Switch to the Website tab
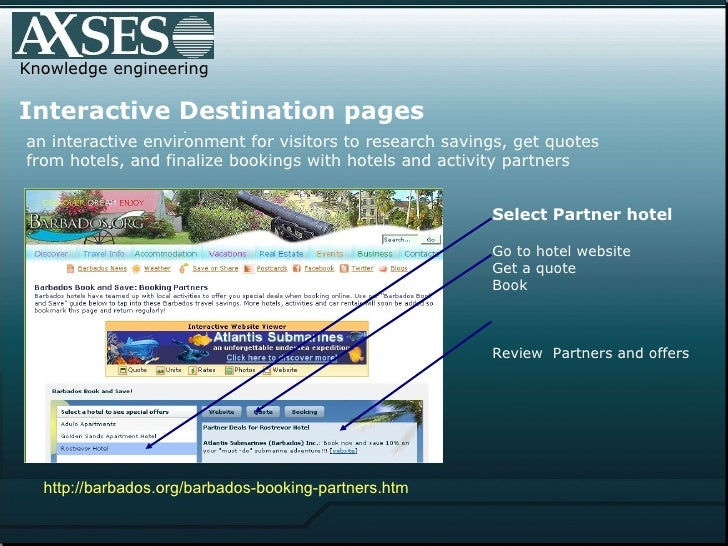Viewport: 728px width, 546px height. 221,412
